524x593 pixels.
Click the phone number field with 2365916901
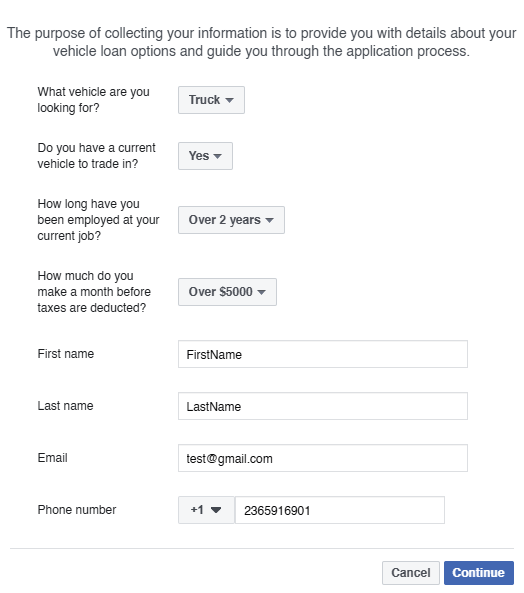click(340, 510)
